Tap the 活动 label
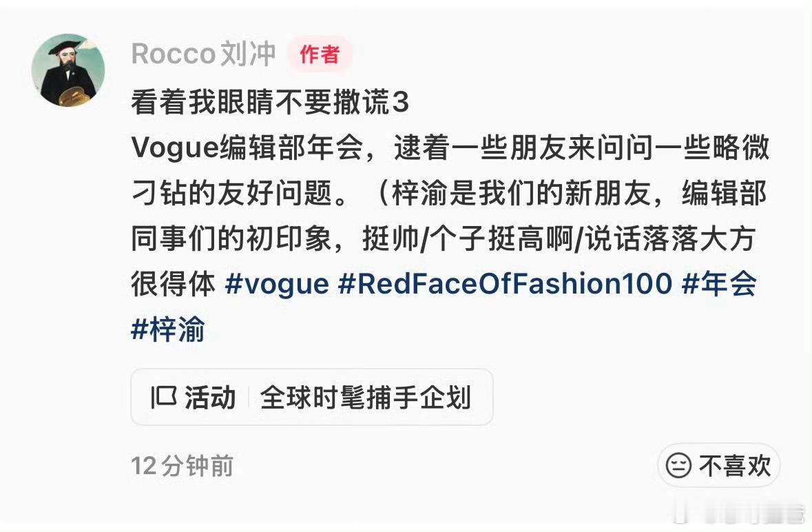This screenshot has height=532, width=812. click(x=210, y=398)
